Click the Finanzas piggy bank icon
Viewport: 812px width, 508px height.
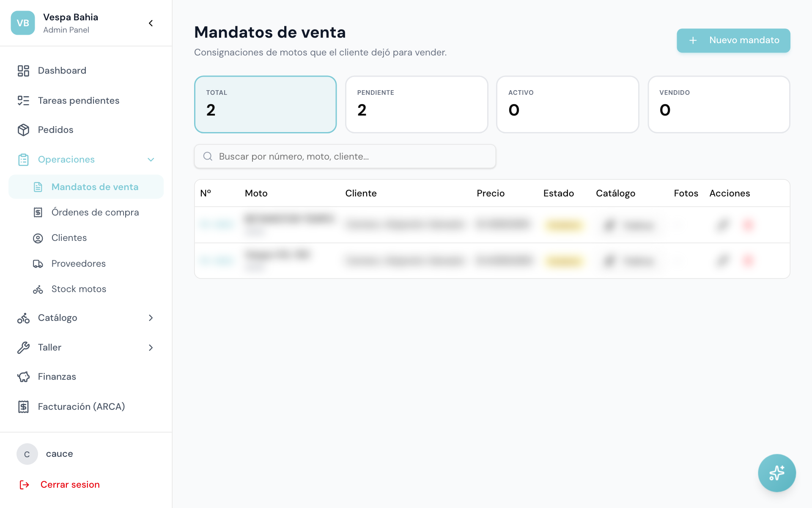click(23, 377)
